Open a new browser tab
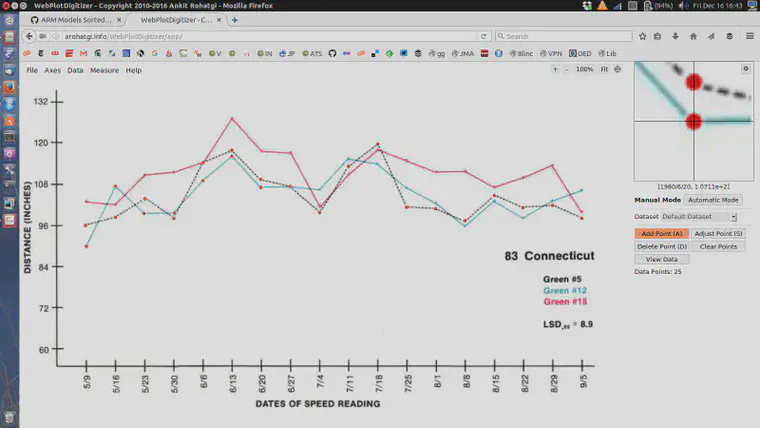 (x=235, y=20)
